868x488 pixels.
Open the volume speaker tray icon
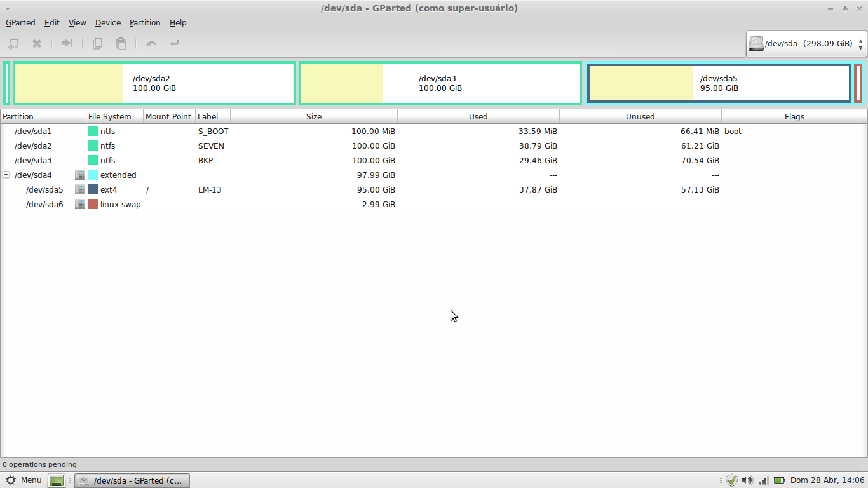click(747, 480)
